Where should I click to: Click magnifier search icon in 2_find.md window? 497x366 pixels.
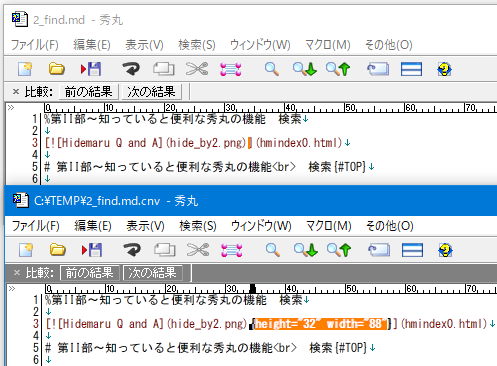pos(272,69)
